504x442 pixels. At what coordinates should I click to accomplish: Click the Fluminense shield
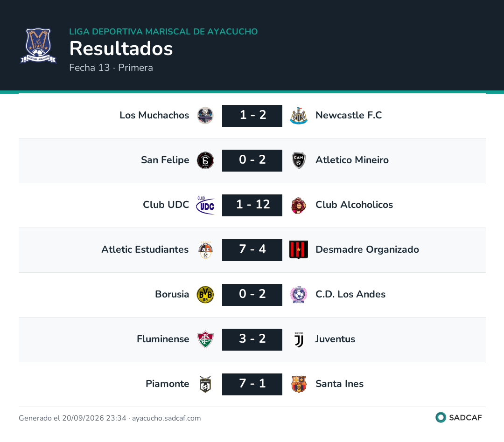coord(205,339)
